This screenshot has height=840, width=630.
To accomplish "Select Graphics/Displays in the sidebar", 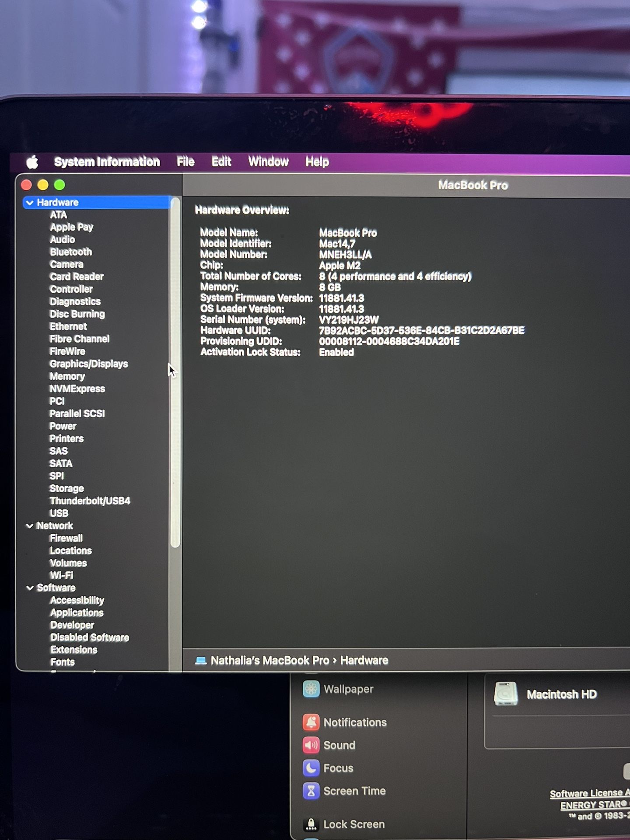I will pyautogui.click(x=89, y=364).
